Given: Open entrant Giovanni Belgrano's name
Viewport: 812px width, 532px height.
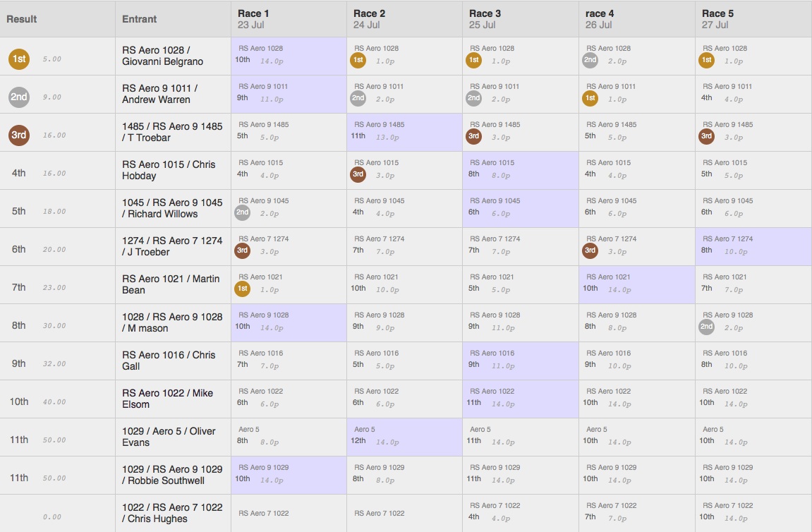Looking at the screenshot, I should tap(162, 56).
